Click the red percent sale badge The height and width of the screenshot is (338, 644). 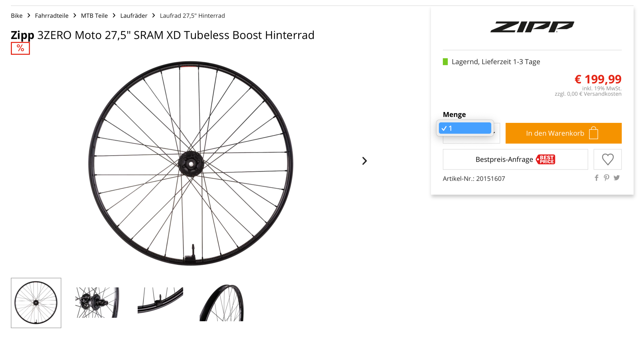20,48
